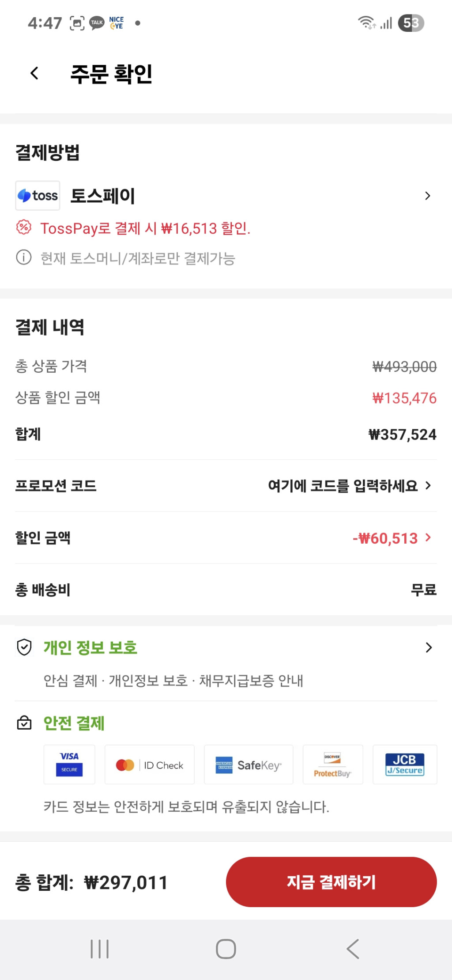
Task: Tap the back arrow beside 주문 확인
Action: 34,73
